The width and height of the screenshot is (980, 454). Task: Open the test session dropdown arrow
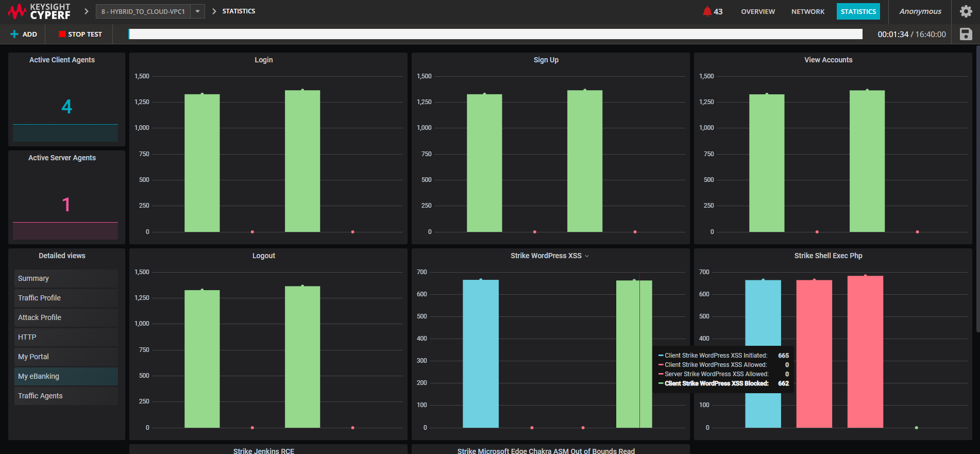coord(197,11)
